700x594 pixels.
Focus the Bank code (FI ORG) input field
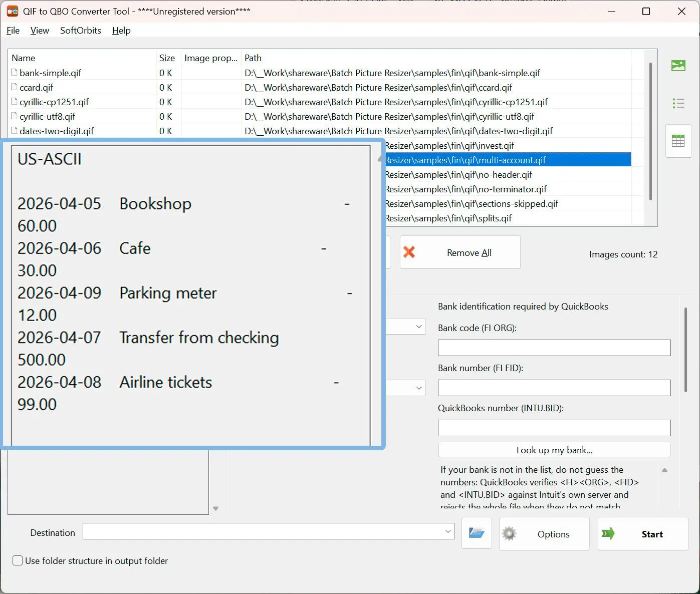[x=554, y=348]
